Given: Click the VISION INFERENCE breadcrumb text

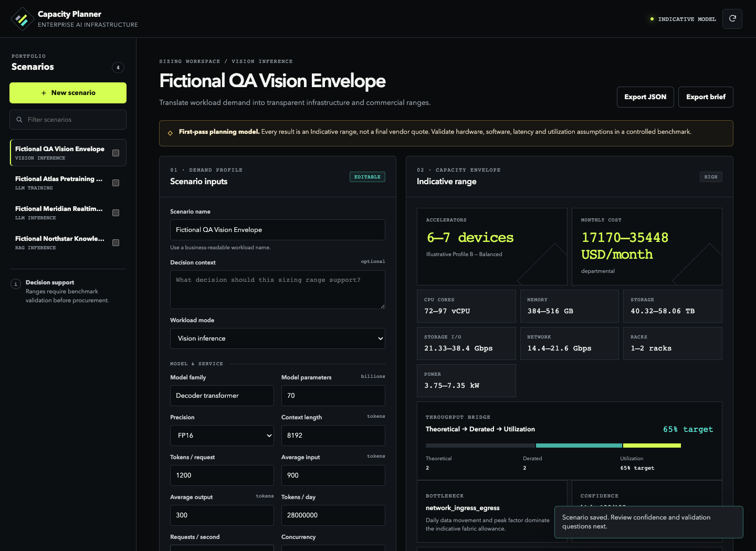Looking at the screenshot, I should point(262,61).
